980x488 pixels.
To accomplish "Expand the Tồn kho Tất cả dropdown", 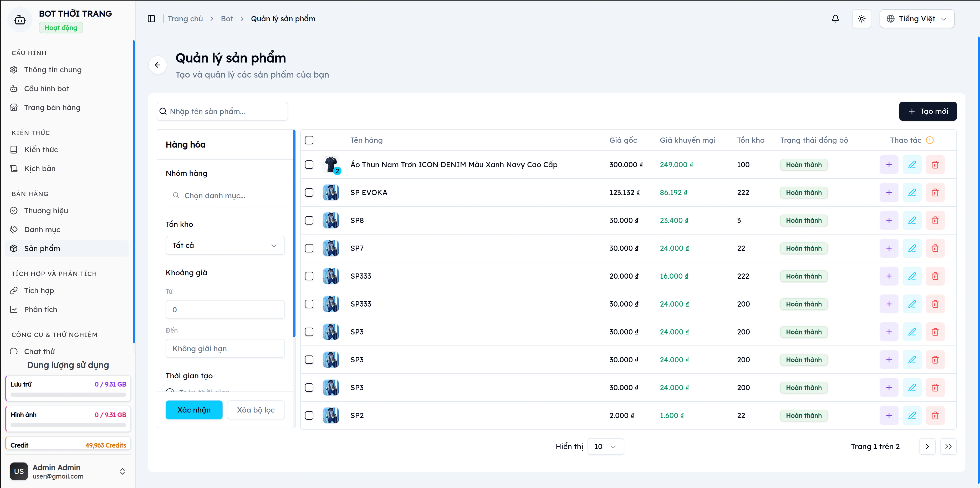I will 225,246.
